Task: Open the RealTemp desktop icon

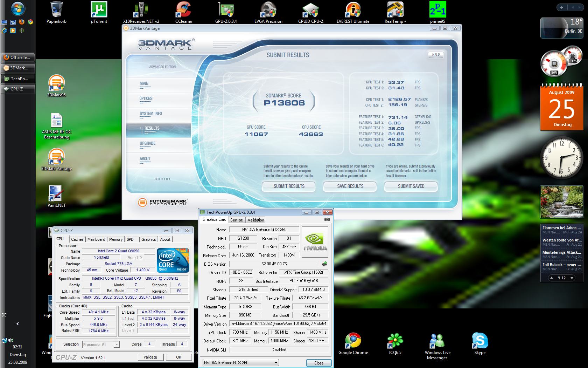Action: tap(395, 12)
